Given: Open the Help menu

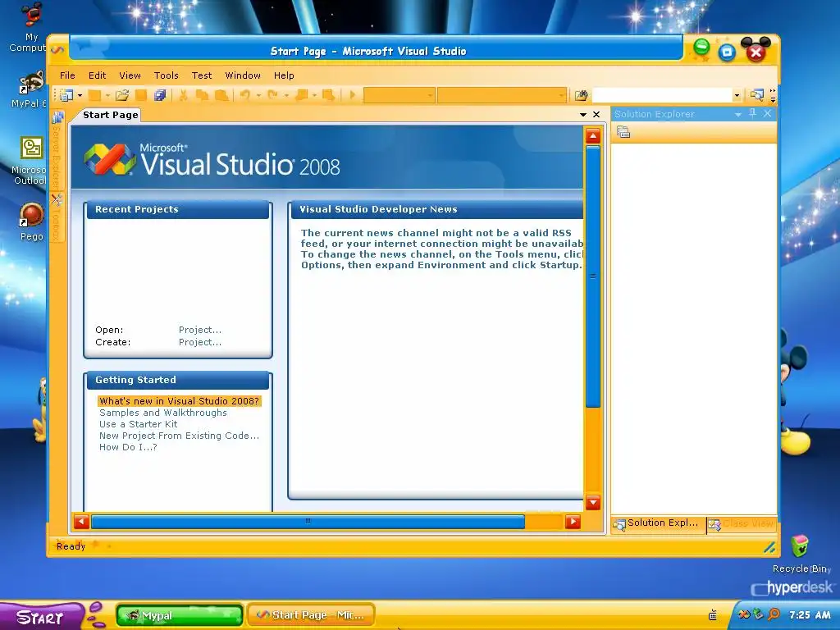Looking at the screenshot, I should coord(284,75).
